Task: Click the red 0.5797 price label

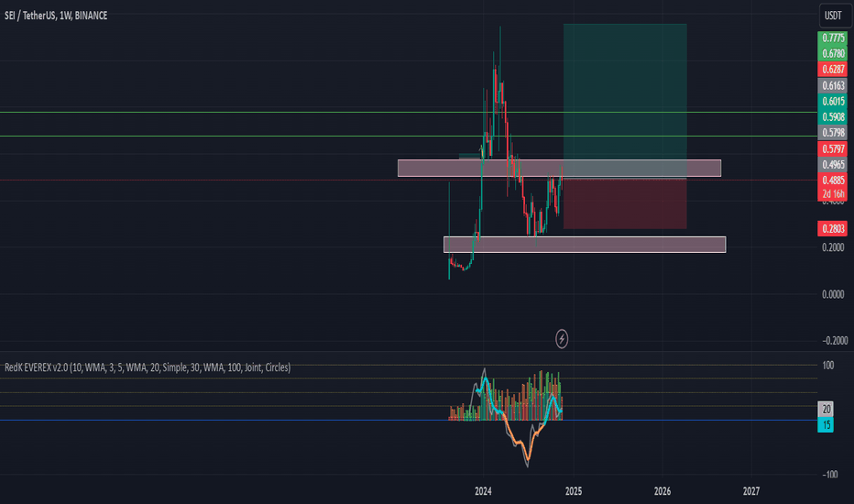Action: 833,148
